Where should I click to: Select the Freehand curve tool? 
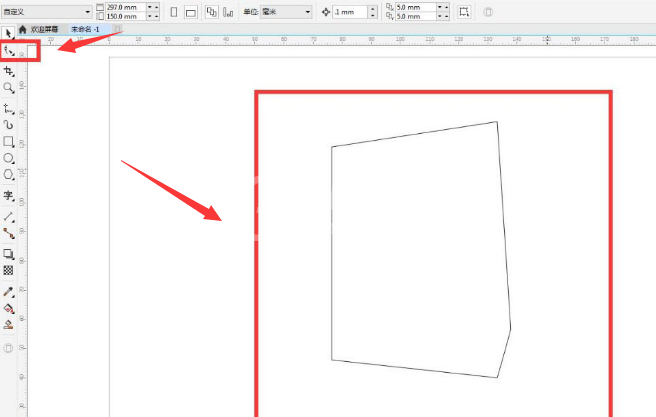point(8,109)
